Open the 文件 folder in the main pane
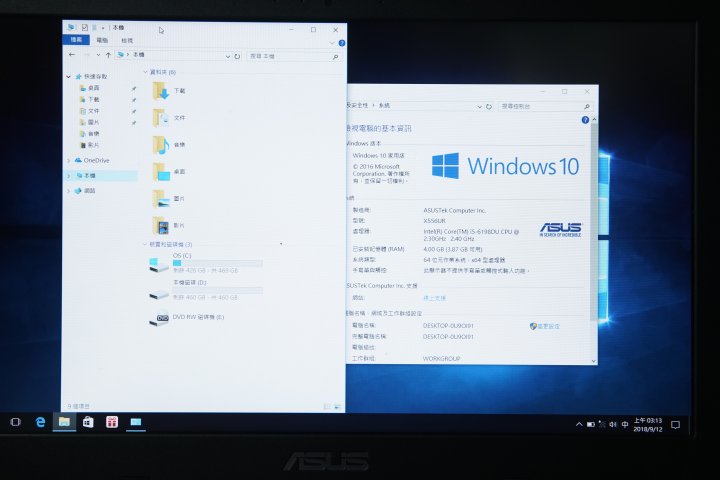 point(169,118)
